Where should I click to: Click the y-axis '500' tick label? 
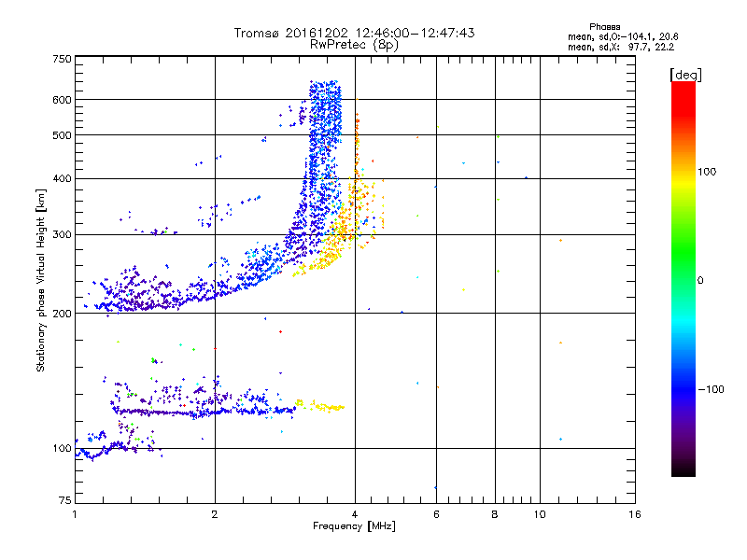pos(62,135)
